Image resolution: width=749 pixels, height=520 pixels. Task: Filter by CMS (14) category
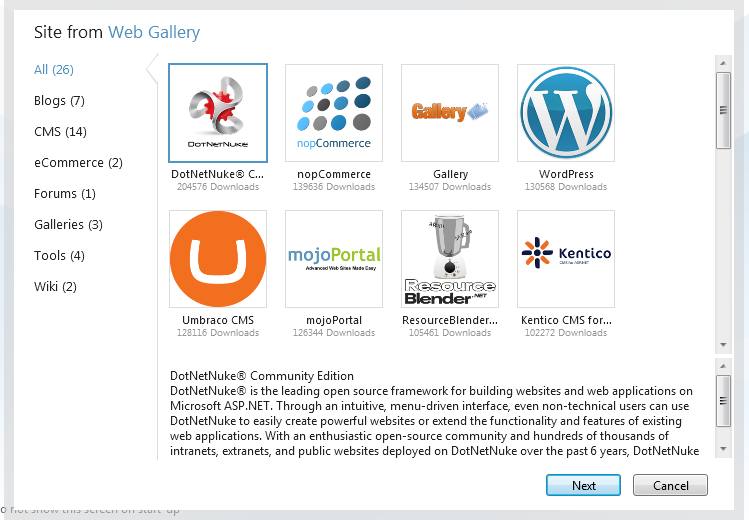coord(60,132)
